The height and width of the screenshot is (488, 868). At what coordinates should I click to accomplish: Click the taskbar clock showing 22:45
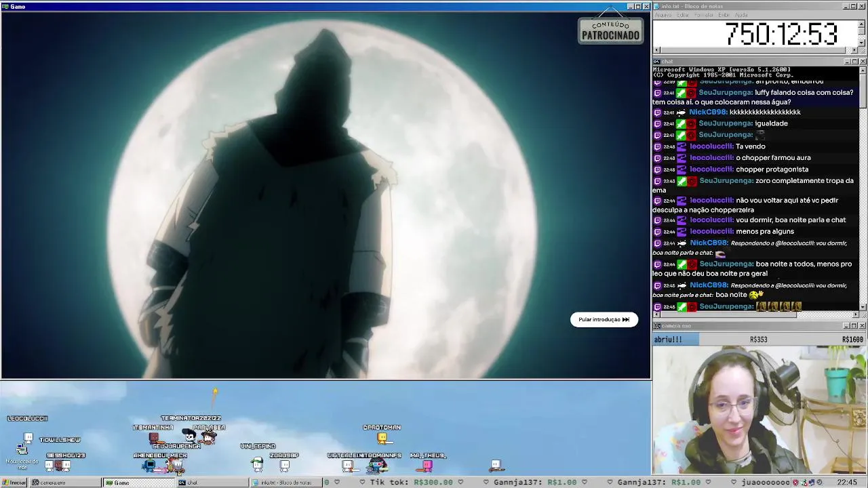click(x=847, y=483)
